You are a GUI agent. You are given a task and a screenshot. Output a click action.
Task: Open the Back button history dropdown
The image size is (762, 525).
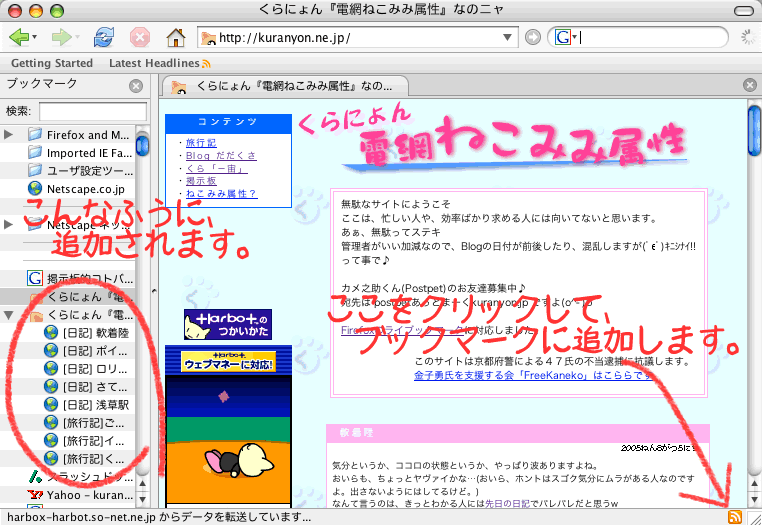click(x=36, y=38)
